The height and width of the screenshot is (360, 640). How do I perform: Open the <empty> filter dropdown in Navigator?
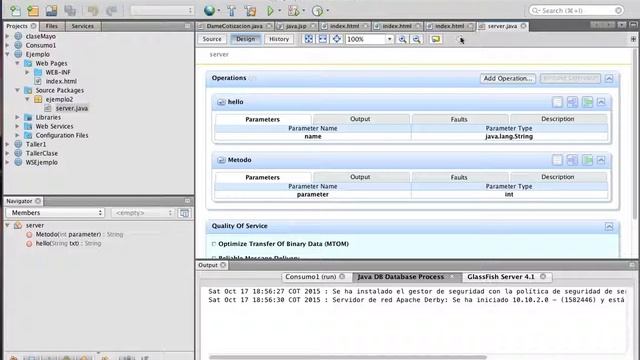click(143, 213)
